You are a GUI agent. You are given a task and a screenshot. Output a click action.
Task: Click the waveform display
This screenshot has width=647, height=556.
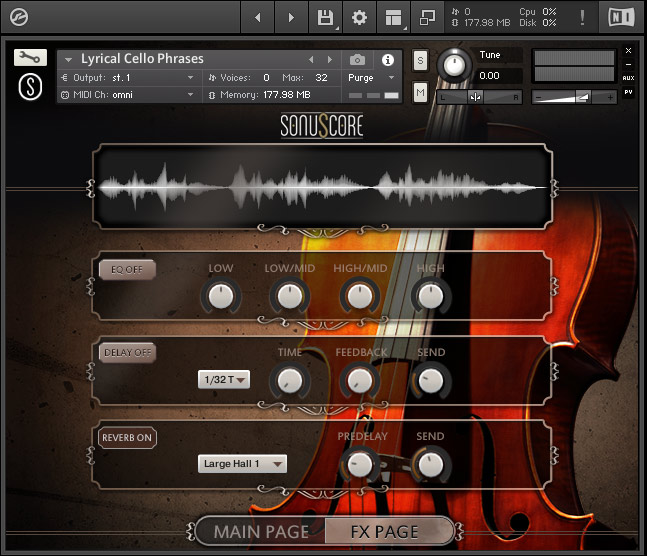pos(322,187)
